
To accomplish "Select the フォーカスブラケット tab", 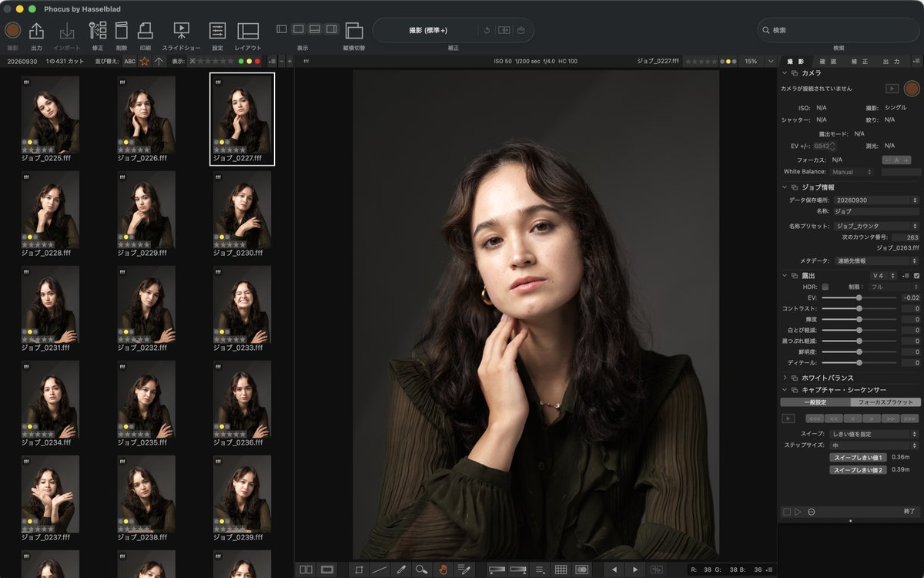I will [x=885, y=402].
